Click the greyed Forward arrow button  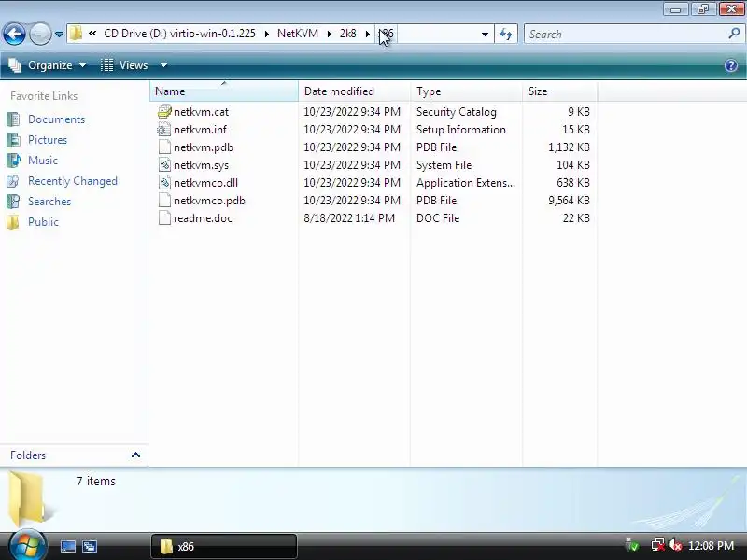(x=40, y=34)
